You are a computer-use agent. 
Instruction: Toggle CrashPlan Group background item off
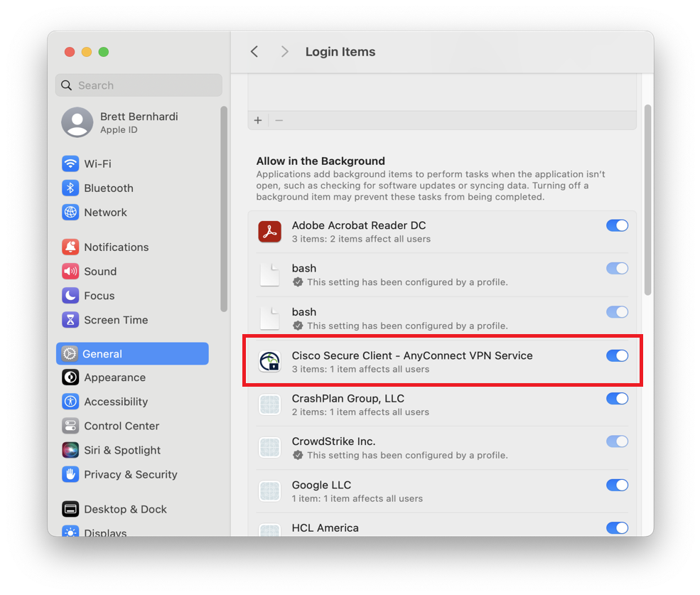(x=617, y=399)
